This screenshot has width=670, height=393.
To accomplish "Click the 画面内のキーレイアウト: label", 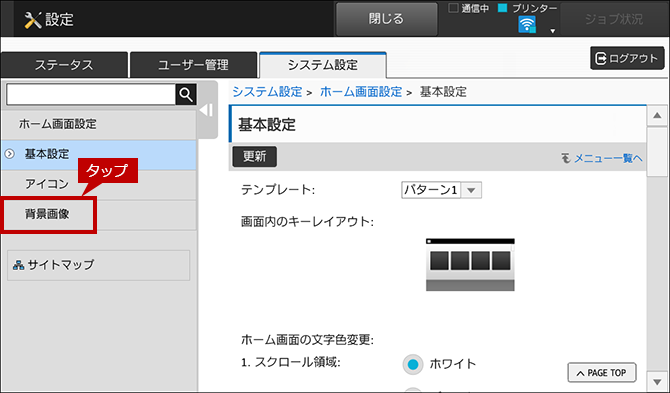I will 307,222.
